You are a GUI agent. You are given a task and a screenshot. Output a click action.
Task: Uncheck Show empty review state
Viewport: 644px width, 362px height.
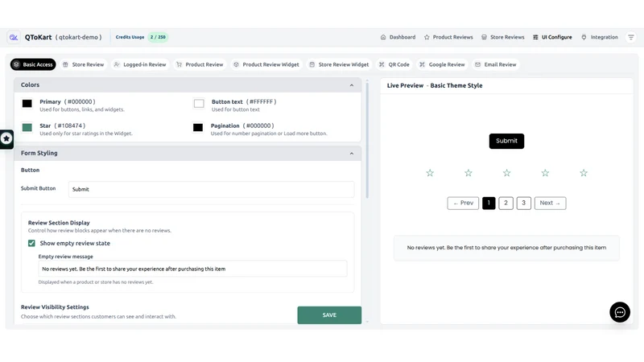(31, 244)
